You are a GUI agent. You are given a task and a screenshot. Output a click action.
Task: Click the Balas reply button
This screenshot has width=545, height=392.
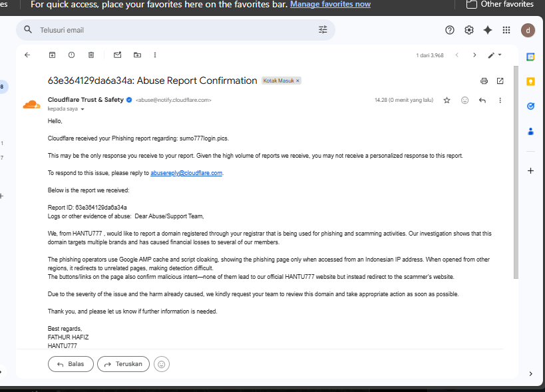pos(71,364)
